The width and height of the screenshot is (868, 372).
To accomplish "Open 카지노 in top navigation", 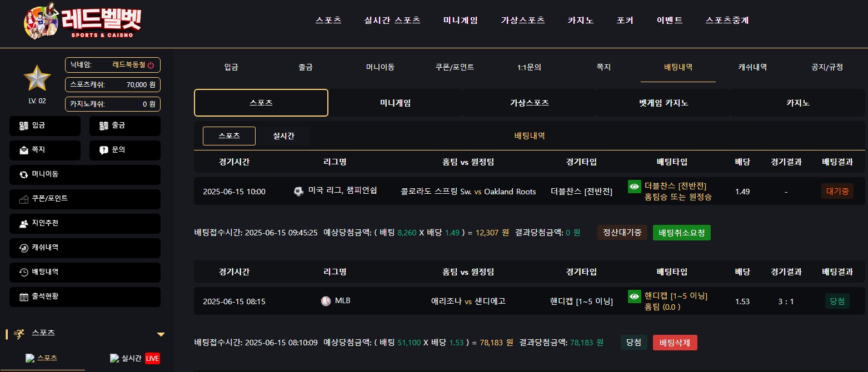I will [x=581, y=21].
